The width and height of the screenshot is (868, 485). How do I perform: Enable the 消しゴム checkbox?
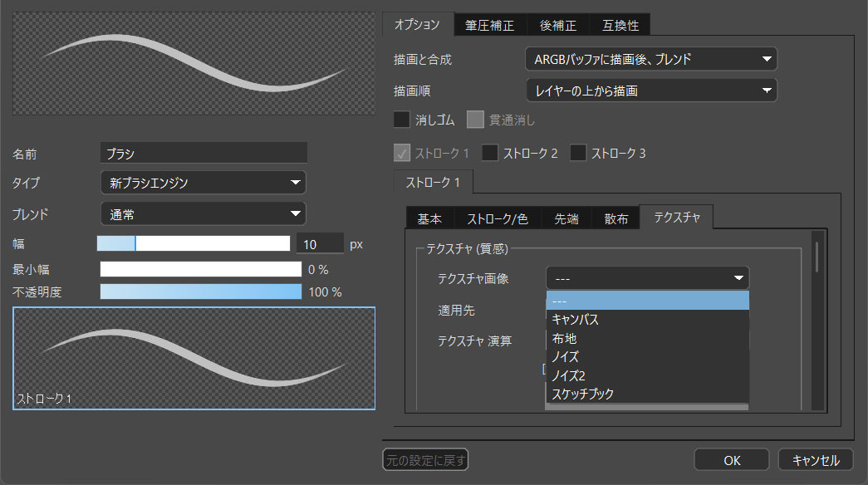coord(402,120)
